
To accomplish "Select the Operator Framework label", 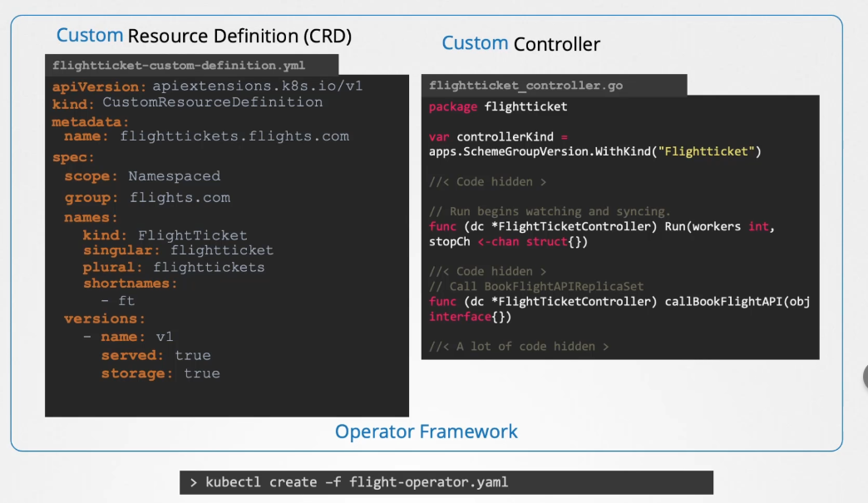I will [x=426, y=431].
